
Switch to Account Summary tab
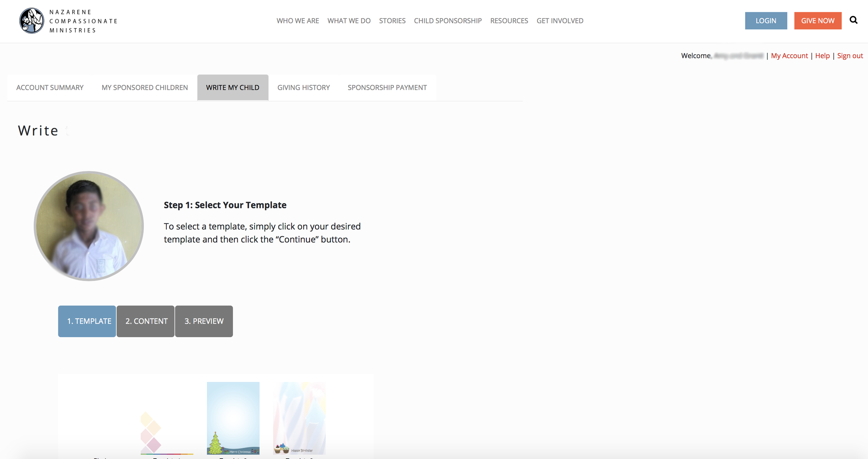[50, 87]
